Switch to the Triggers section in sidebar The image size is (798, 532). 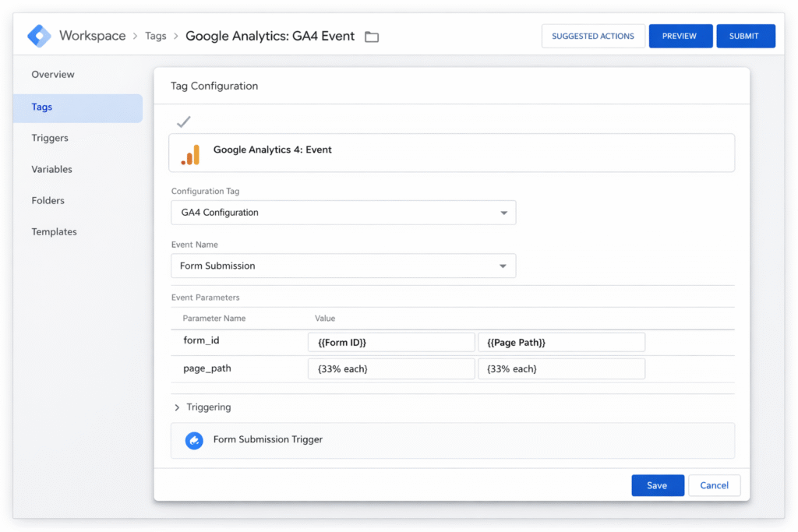(49, 138)
